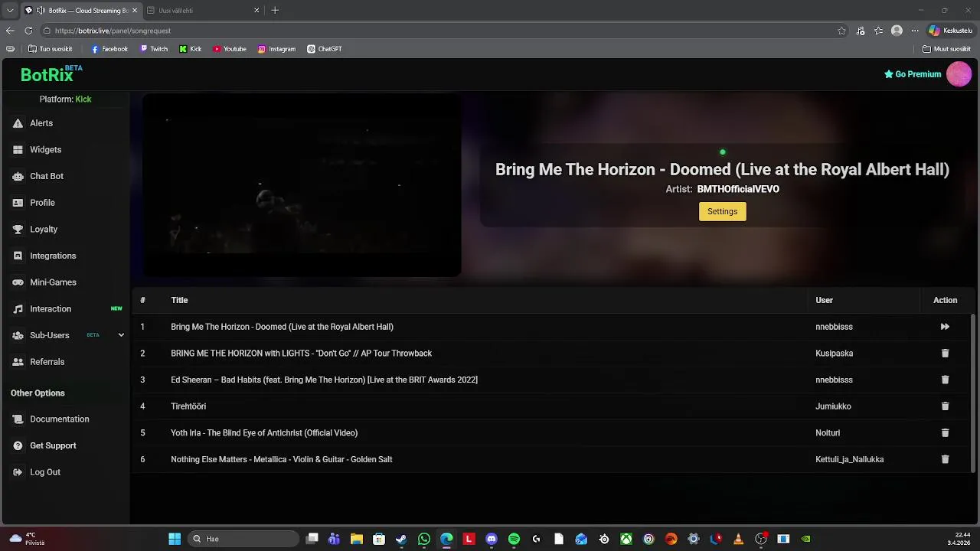This screenshot has height=551, width=980.
Task: Open the Keskustelu Copilot button
Action: point(950,31)
